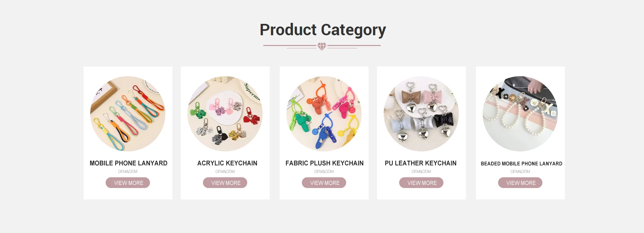This screenshot has width=644, height=233.
Task: Open the Beaded Mobile Phone Lanyard image
Action: point(520,114)
